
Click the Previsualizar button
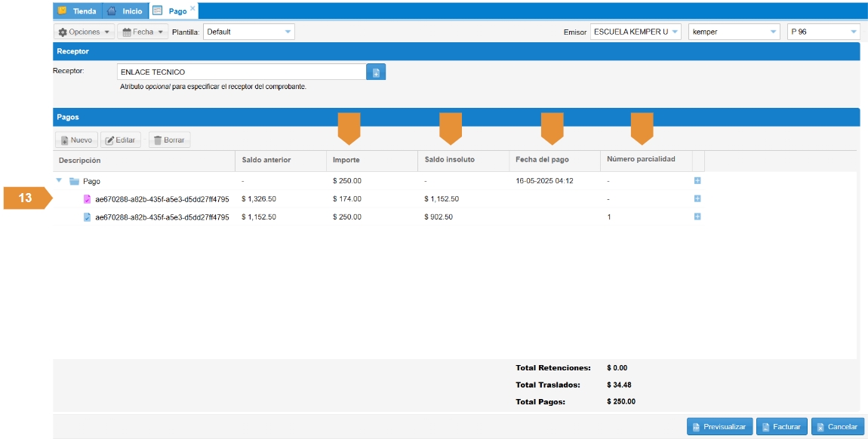coord(719,427)
